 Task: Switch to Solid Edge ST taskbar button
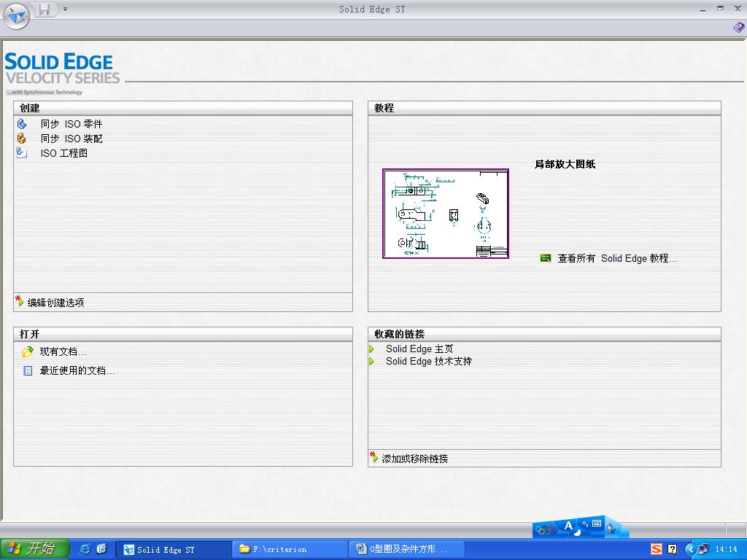[x=173, y=550]
